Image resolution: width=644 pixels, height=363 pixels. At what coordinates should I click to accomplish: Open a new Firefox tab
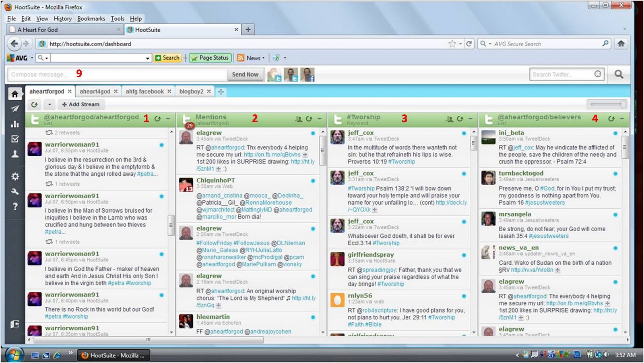[x=248, y=29]
